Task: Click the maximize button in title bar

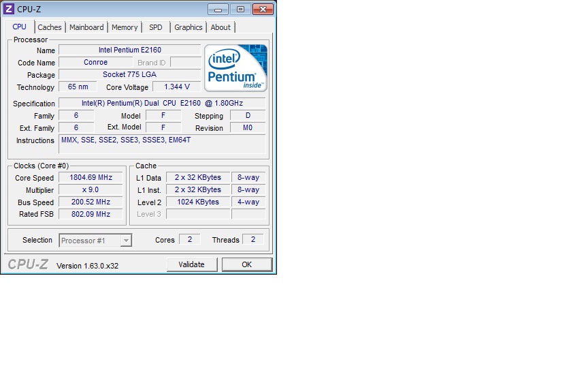Action: pyautogui.click(x=240, y=10)
